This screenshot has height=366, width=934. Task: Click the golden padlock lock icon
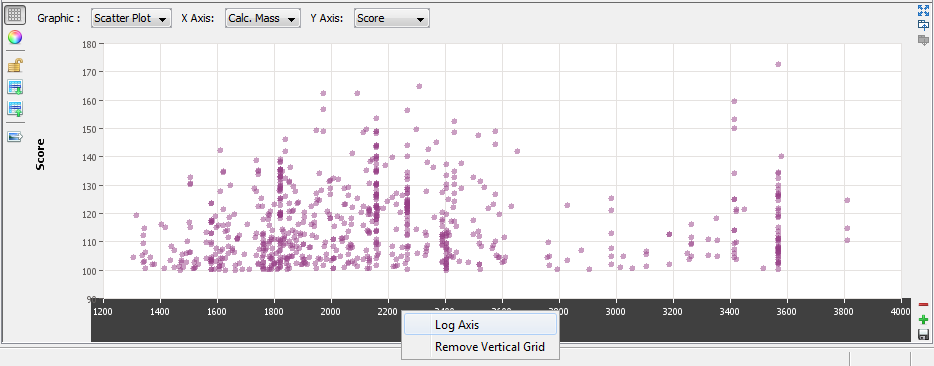click(x=15, y=66)
